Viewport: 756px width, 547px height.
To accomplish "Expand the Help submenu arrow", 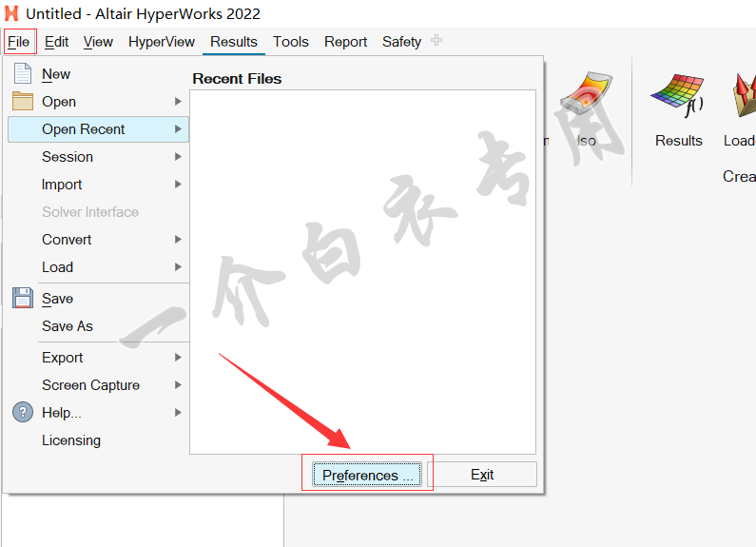I will (x=178, y=412).
